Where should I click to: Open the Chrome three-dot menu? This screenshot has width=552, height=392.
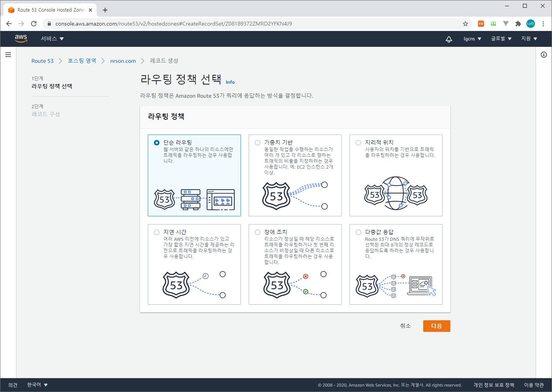point(543,24)
